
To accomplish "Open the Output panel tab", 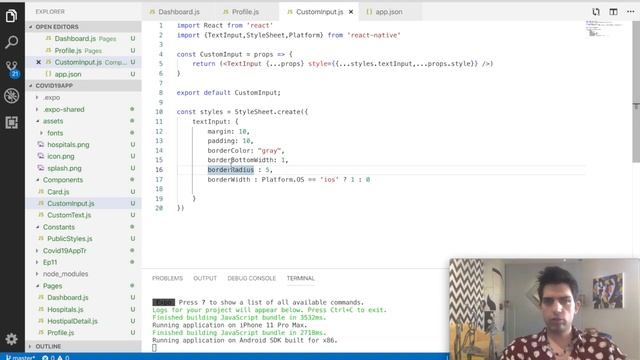I will coord(205,278).
